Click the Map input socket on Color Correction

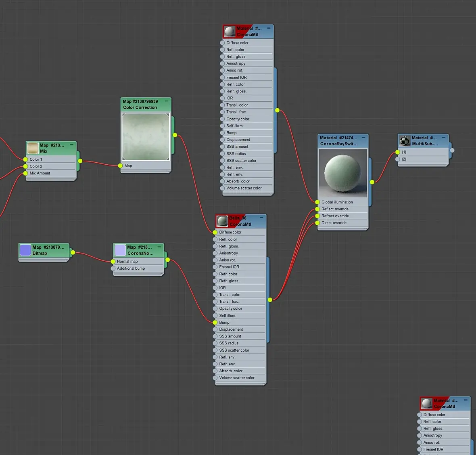[x=120, y=166]
